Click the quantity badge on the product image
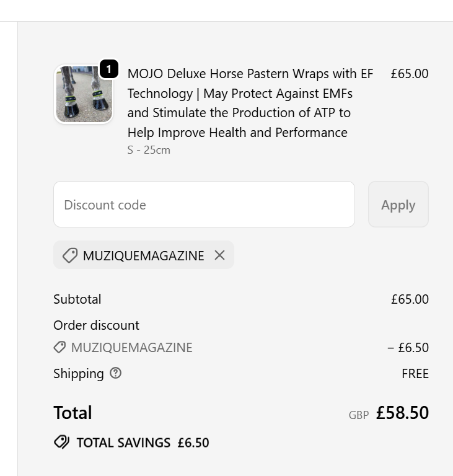Image resolution: width=453 pixels, height=476 pixels. [x=108, y=69]
